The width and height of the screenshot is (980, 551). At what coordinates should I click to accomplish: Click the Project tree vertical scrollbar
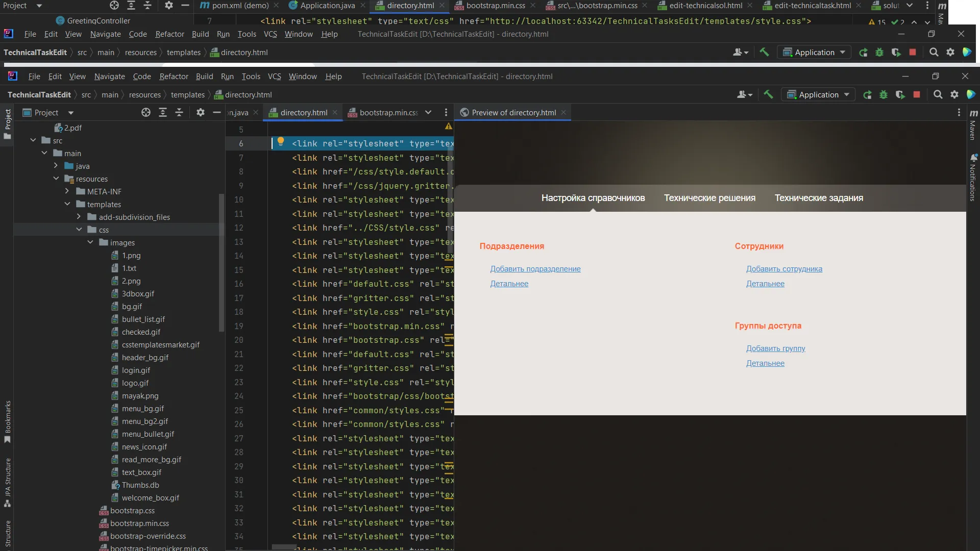(x=222, y=263)
